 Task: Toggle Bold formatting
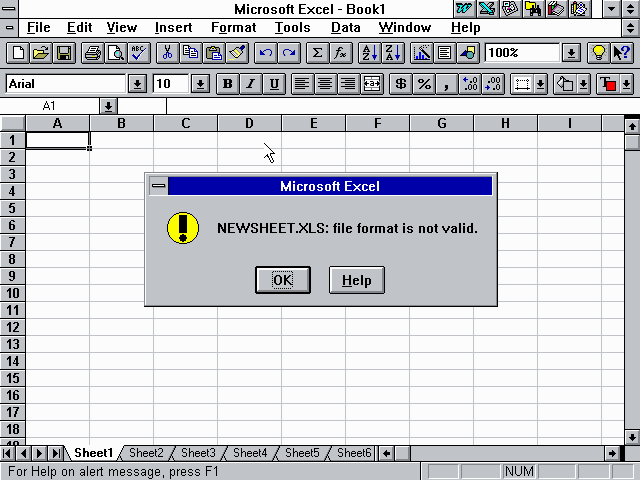227,84
